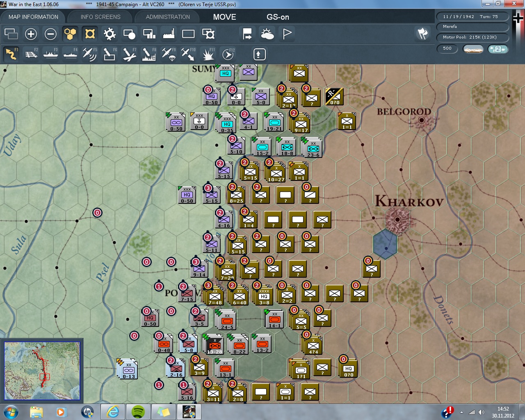Viewport: 525px width, 420px height.
Task: Click the rectangle-with-circle toolbar icon
Action: pos(129,34)
